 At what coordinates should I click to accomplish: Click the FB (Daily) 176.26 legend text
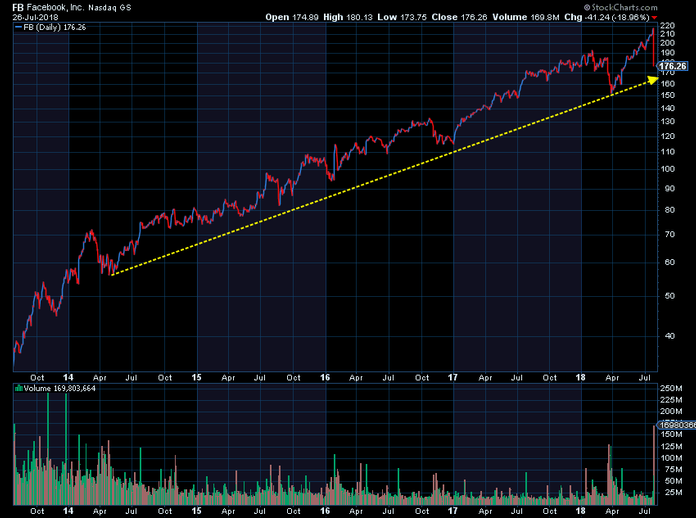(x=55, y=28)
